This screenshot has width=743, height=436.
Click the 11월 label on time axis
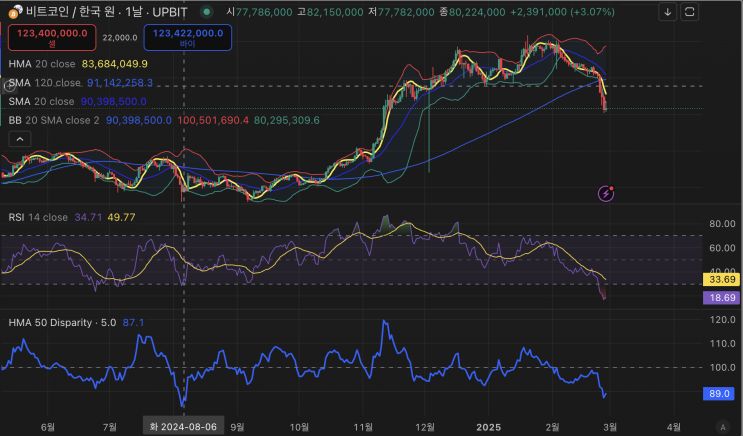(363, 427)
